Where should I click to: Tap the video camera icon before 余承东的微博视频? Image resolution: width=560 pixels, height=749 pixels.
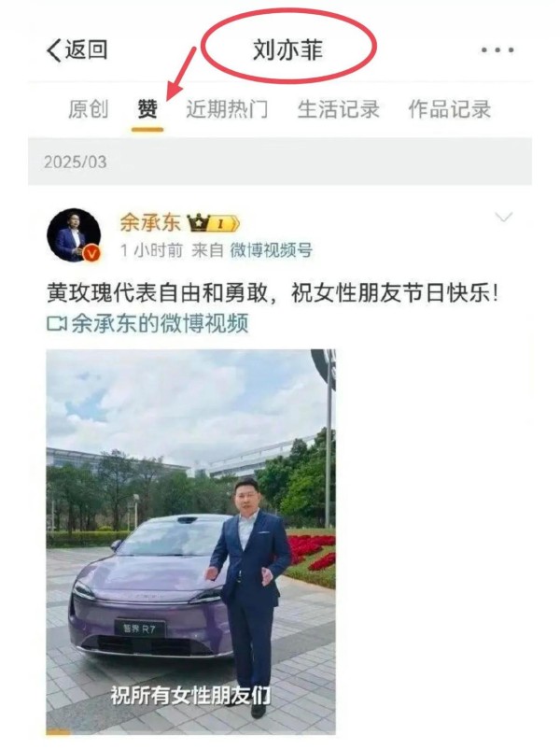(56, 324)
